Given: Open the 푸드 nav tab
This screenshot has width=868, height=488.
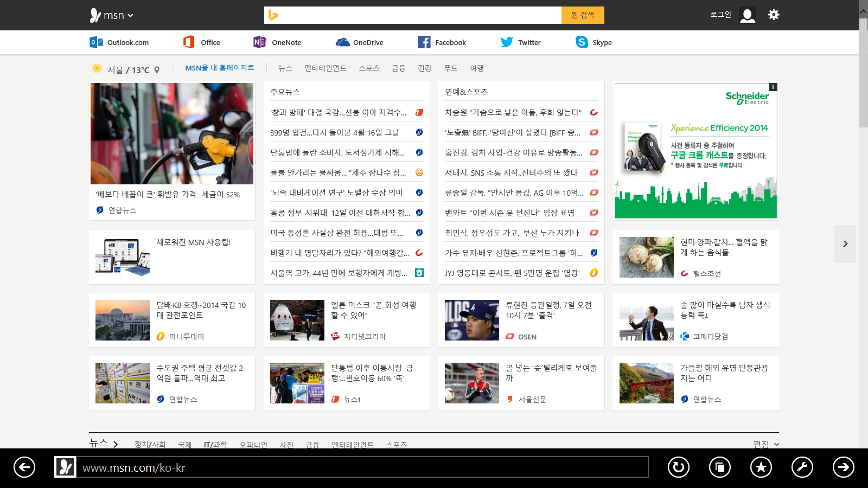Looking at the screenshot, I should 451,68.
